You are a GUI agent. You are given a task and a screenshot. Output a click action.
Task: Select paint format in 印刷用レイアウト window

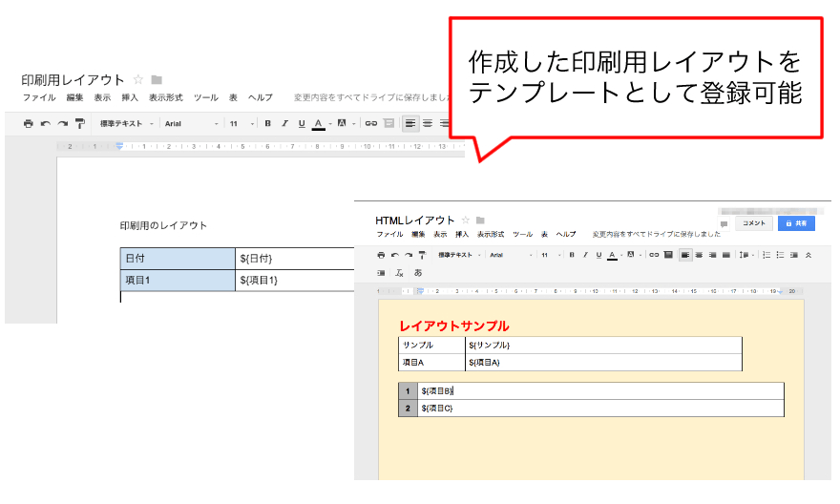point(80,124)
